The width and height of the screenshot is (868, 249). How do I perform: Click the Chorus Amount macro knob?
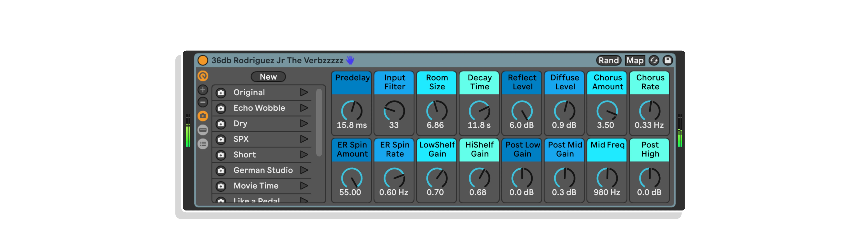pos(607,111)
